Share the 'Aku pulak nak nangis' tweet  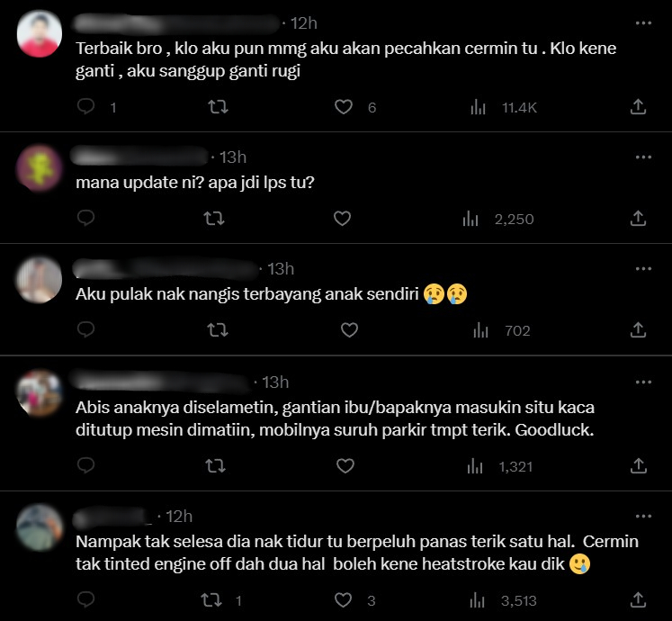(638, 329)
